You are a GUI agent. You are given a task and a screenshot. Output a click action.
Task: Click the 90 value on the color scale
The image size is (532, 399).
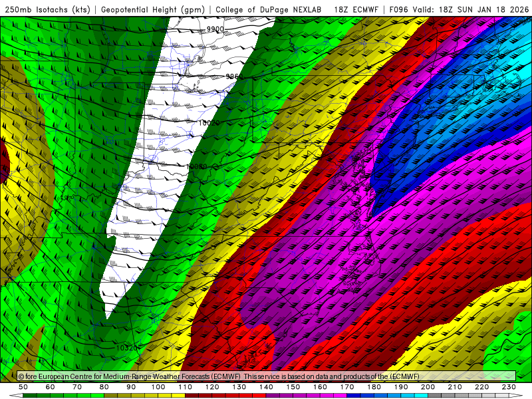click(131, 387)
